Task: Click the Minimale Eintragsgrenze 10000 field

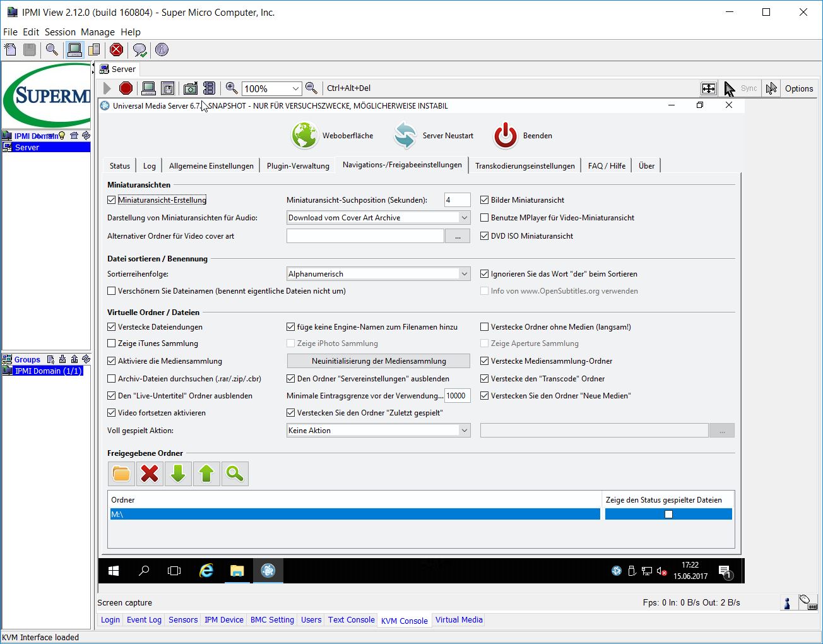Action: pyautogui.click(x=457, y=396)
